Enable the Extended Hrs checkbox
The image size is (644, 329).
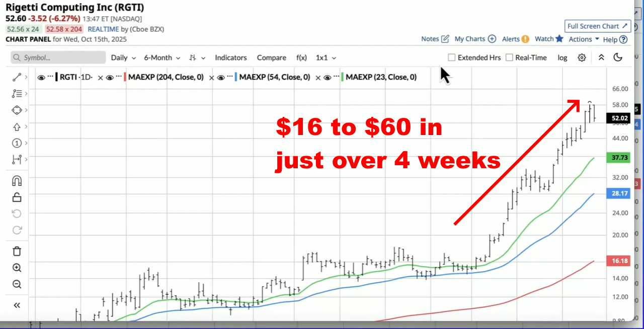(x=452, y=57)
